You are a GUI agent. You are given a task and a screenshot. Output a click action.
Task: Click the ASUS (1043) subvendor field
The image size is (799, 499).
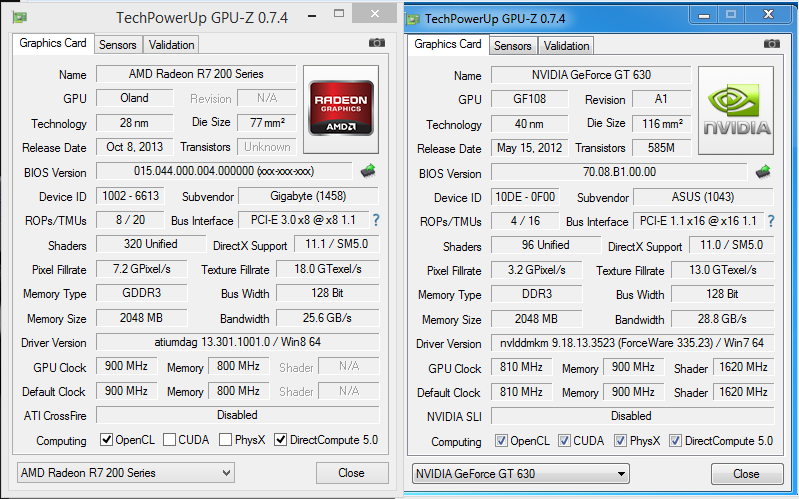tap(703, 197)
